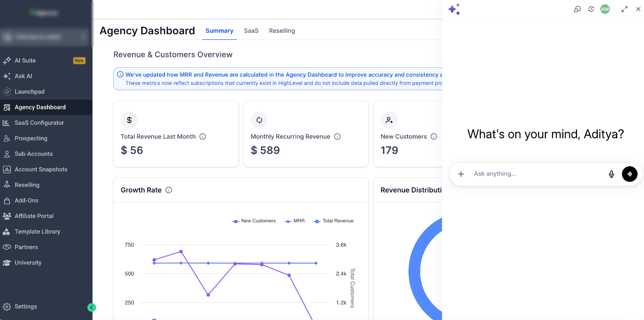Open University in the sidebar
This screenshot has height=320, width=644.
tap(46, 263)
